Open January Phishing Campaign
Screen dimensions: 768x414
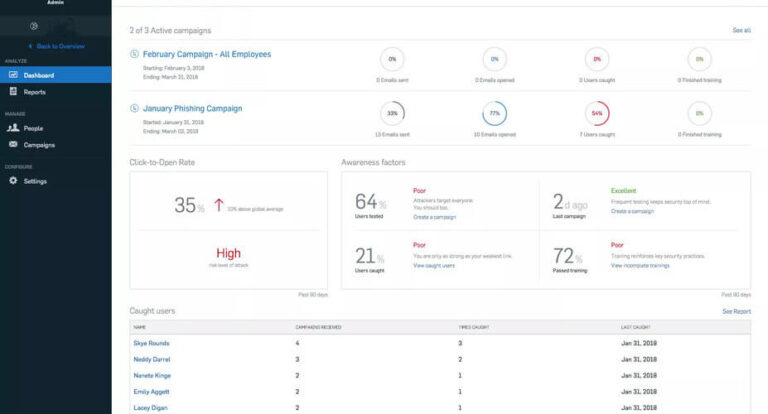[x=192, y=108]
